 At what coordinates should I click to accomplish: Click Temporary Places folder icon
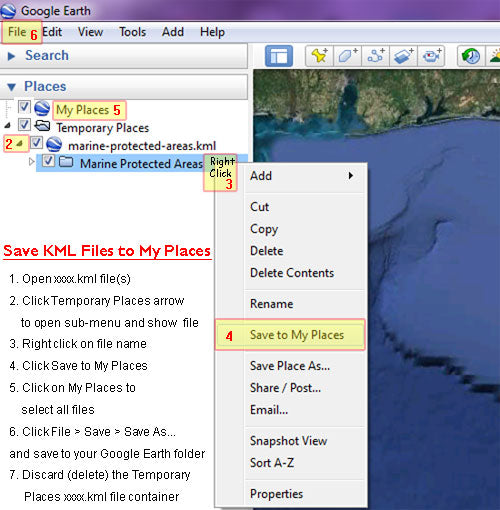click(42, 126)
